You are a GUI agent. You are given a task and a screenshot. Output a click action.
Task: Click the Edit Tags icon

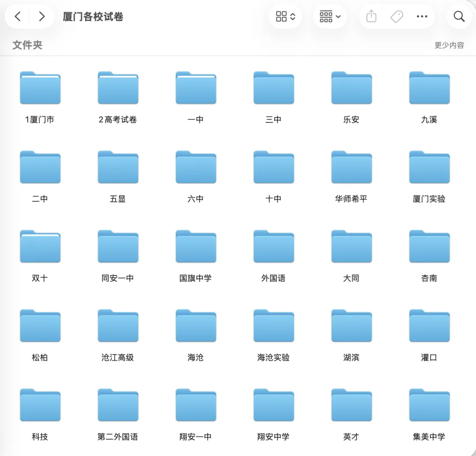point(397,16)
